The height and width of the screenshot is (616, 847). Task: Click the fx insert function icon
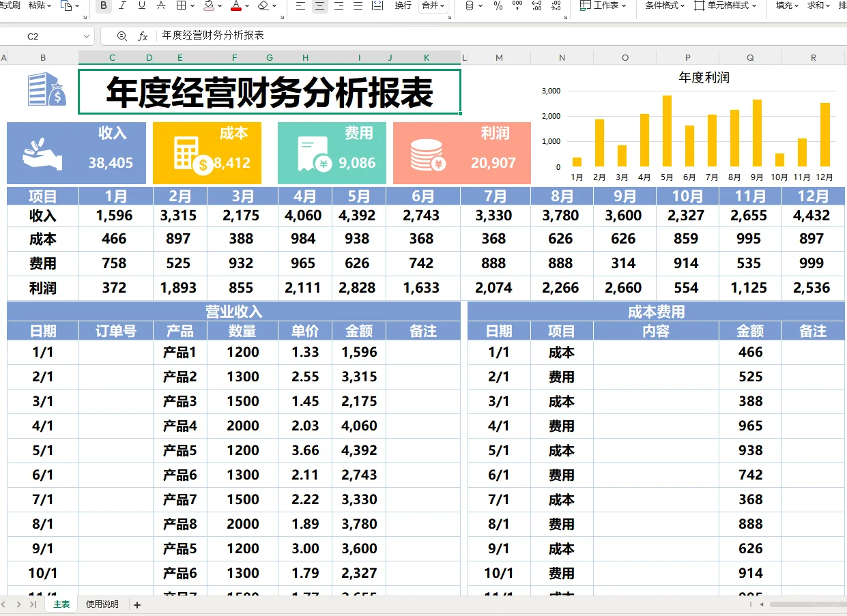(143, 35)
